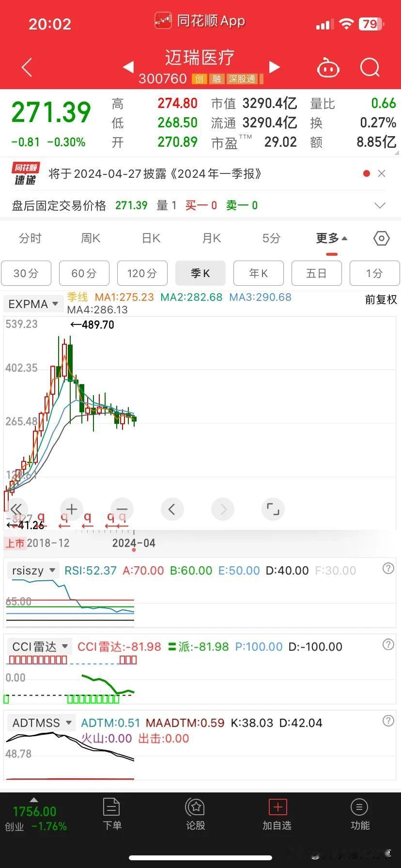Open EXPMA indicator dropdown
Image resolution: width=401 pixels, height=868 pixels.
34,304
